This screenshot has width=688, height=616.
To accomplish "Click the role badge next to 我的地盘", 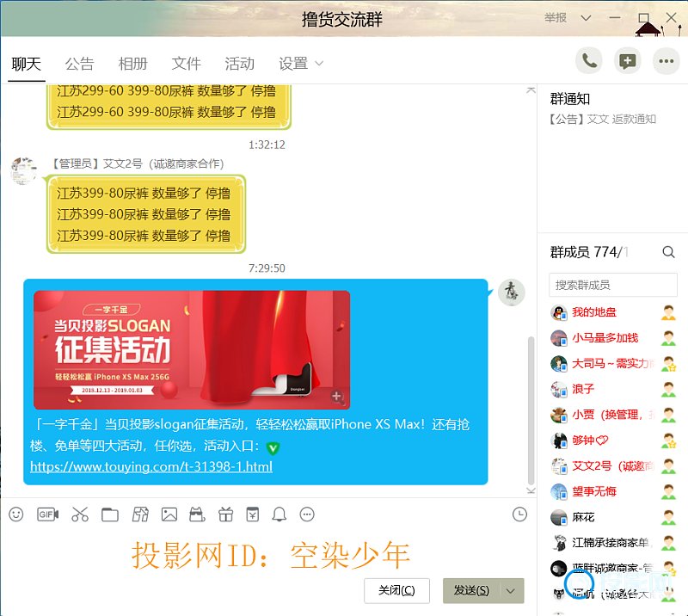I will pyautogui.click(x=668, y=312).
